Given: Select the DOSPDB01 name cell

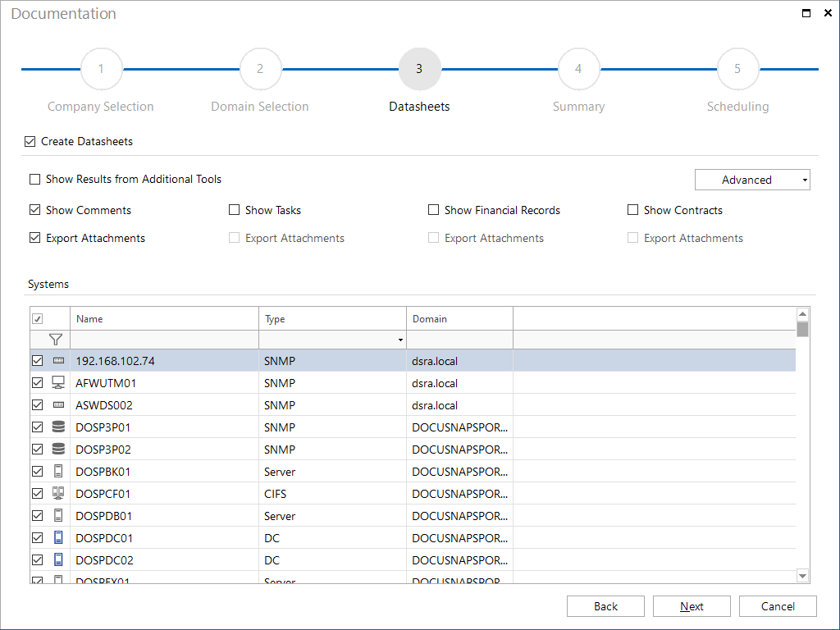Looking at the screenshot, I should (x=164, y=516).
